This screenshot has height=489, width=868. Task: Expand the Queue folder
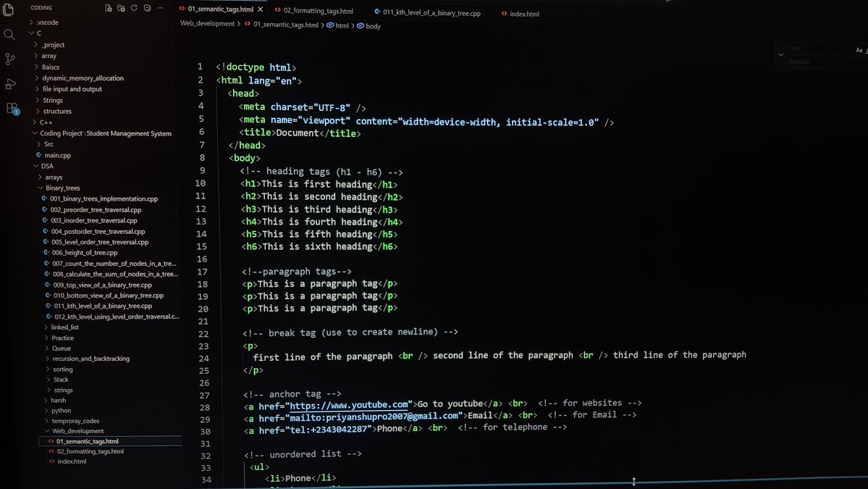pyautogui.click(x=58, y=348)
